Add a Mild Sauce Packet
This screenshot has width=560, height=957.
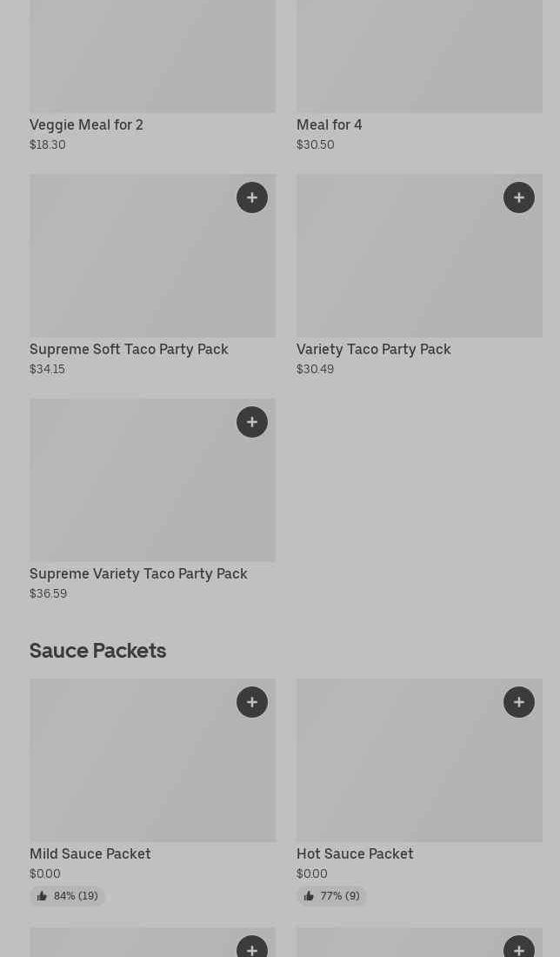tap(252, 702)
